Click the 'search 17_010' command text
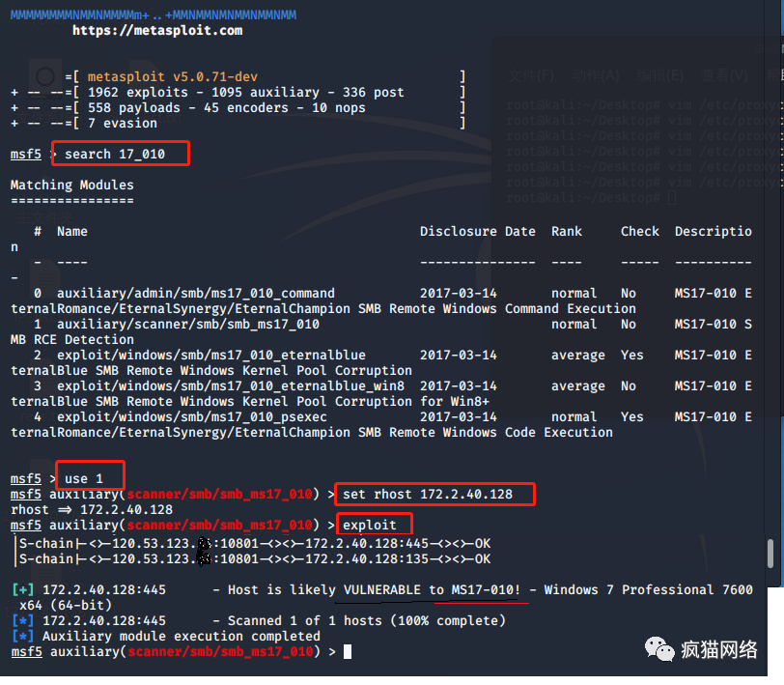Viewport: 784px width, 685px height. point(115,155)
